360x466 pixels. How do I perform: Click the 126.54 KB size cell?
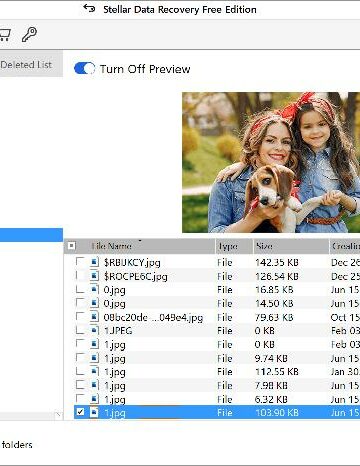point(277,276)
